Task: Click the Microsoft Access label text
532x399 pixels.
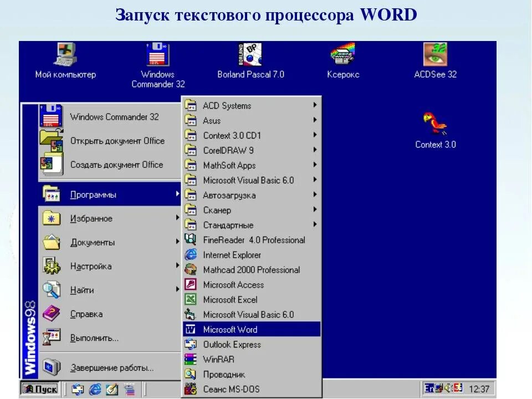Action: 233,285
